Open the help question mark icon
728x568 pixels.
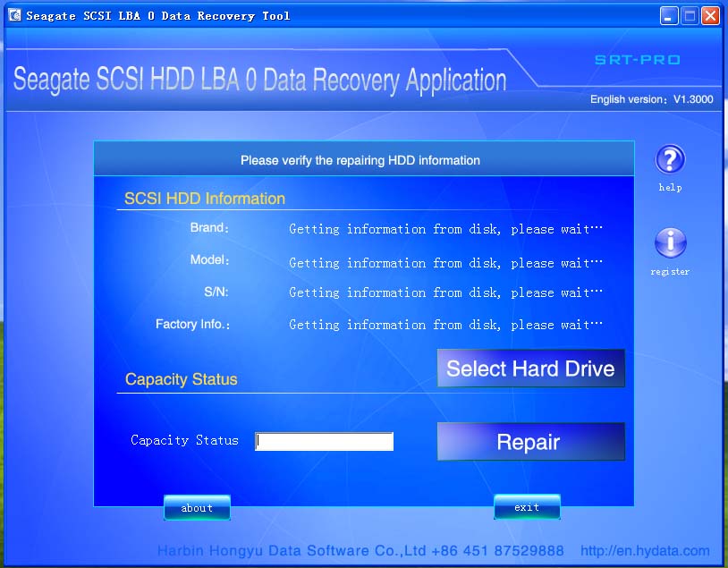pos(670,159)
